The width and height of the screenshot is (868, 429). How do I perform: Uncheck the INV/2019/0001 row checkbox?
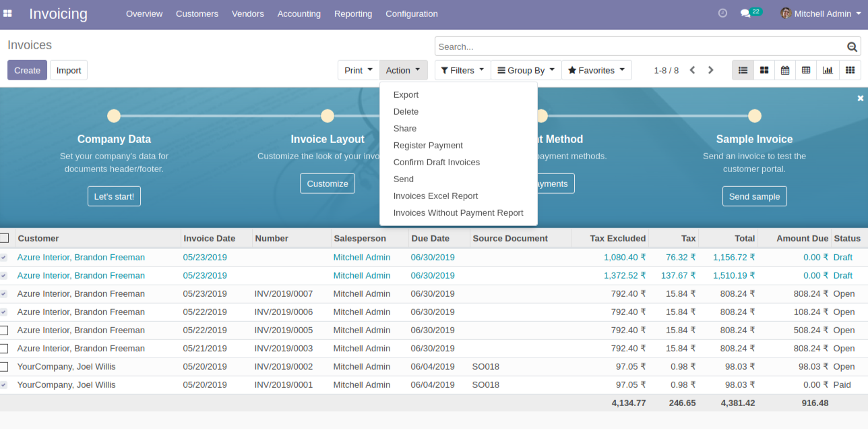click(3, 384)
